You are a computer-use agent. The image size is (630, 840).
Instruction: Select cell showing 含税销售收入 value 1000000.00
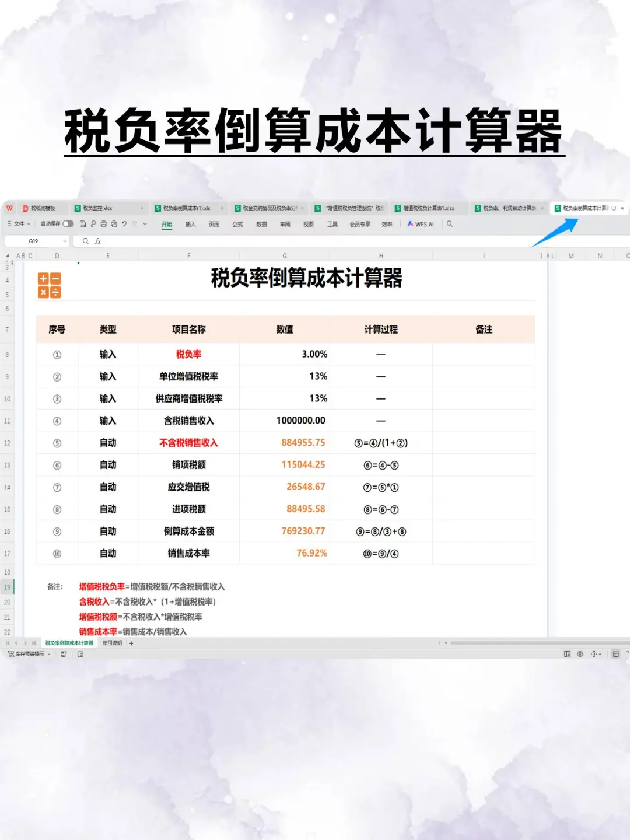[x=284, y=420]
